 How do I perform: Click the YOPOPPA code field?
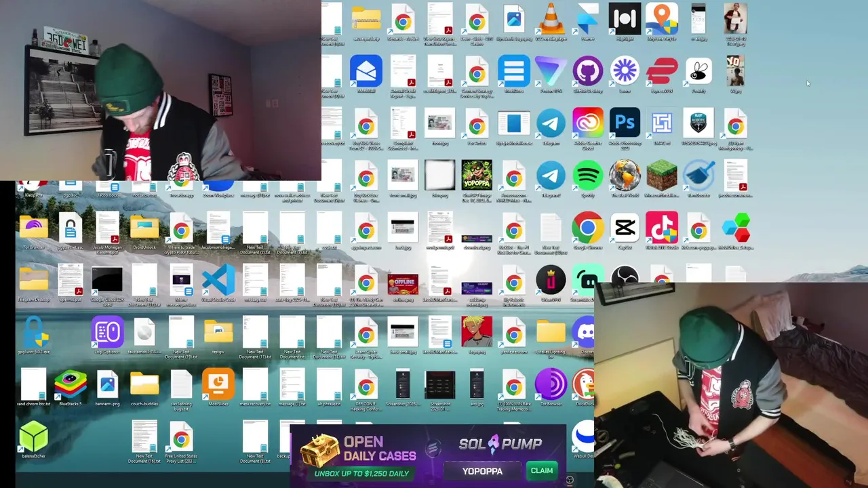(x=482, y=471)
